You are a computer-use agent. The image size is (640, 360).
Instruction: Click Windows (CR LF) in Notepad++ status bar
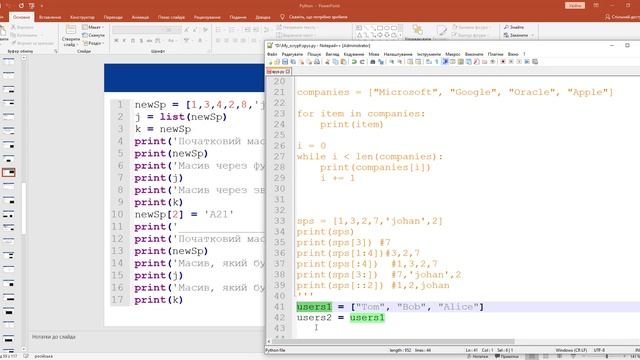[571, 350]
